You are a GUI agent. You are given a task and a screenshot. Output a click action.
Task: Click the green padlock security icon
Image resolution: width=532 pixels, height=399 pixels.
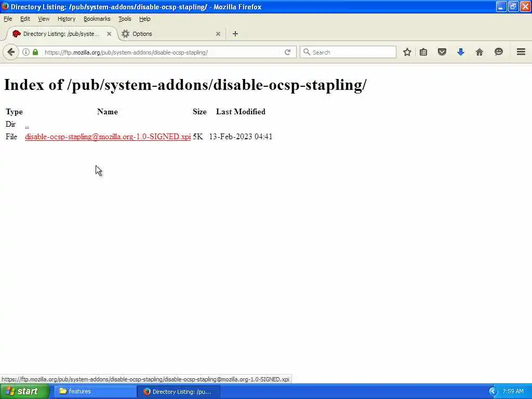[x=35, y=52]
